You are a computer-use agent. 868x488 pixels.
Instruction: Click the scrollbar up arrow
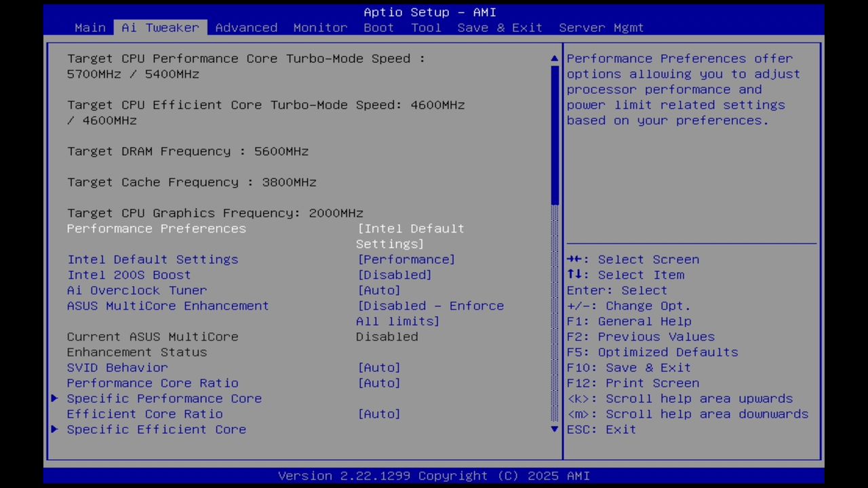tap(553, 58)
